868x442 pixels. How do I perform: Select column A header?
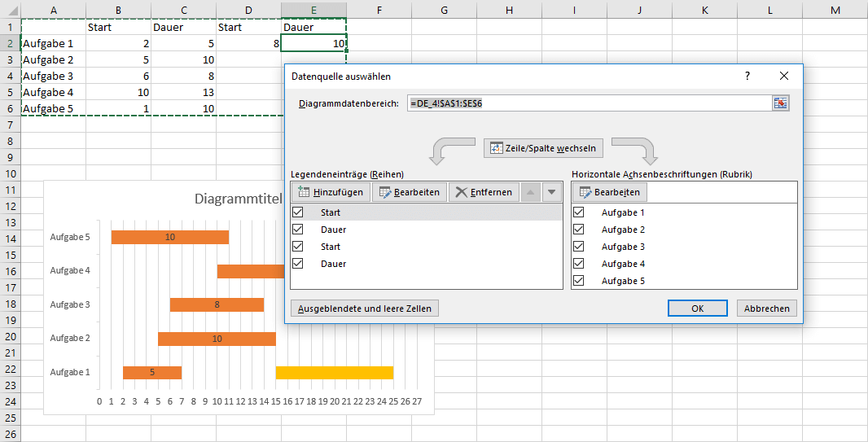[x=54, y=10]
